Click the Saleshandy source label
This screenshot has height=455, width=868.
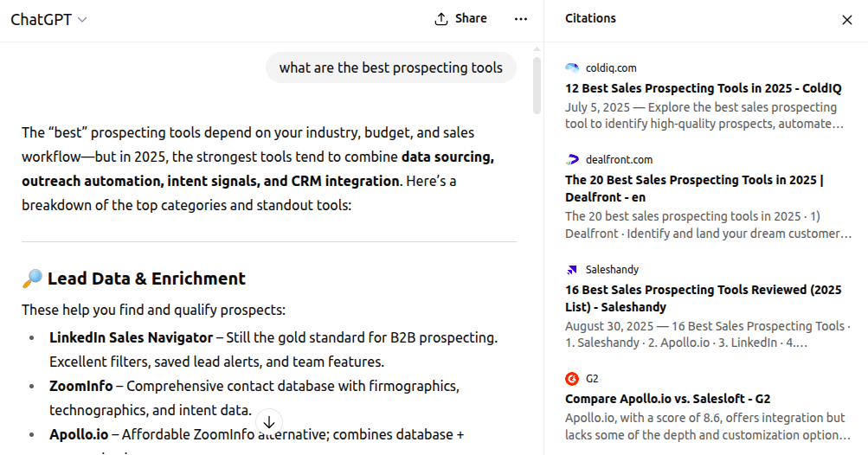point(612,270)
